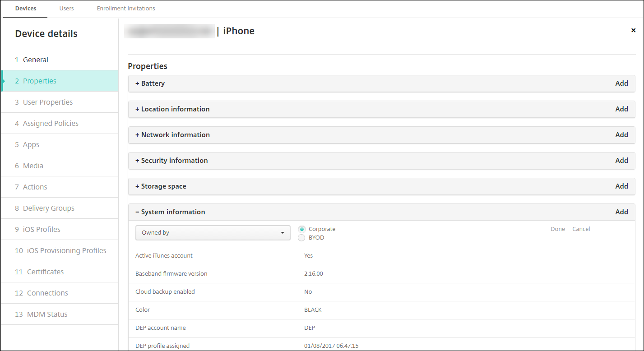This screenshot has width=644, height=351.
Task: Open the Enrollment Invitations tab
Action: click(x=126, y=9)
